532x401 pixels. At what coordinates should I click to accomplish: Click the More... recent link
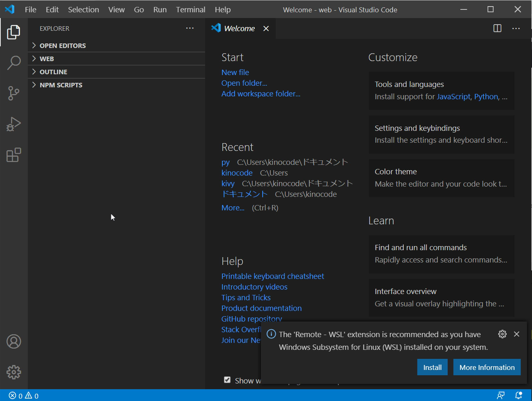(233, 208)
